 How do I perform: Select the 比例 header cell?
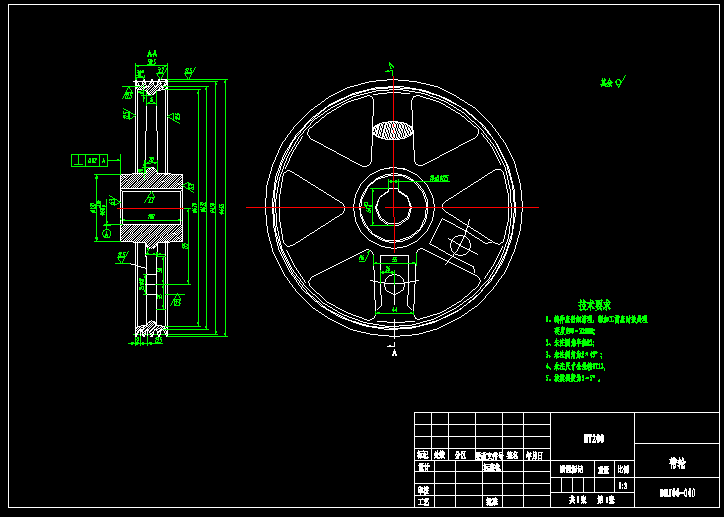tap(622, 470)
